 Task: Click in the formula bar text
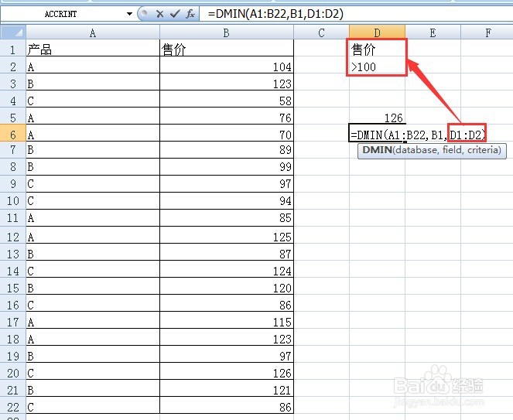click(275, 14)
